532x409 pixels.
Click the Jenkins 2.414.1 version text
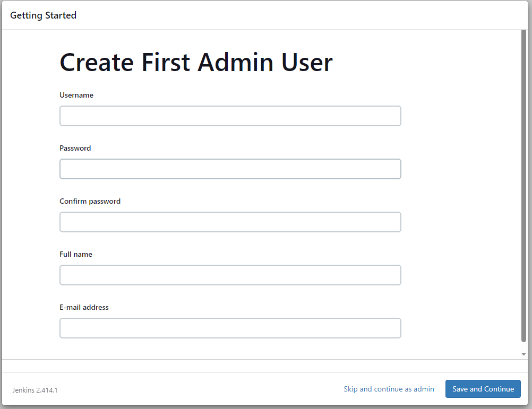[x=35, y=390]
